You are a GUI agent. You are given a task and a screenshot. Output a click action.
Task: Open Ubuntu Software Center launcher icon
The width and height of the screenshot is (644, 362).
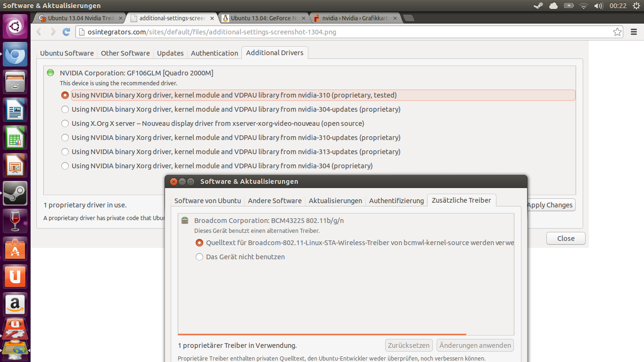(x=15, y=249)
